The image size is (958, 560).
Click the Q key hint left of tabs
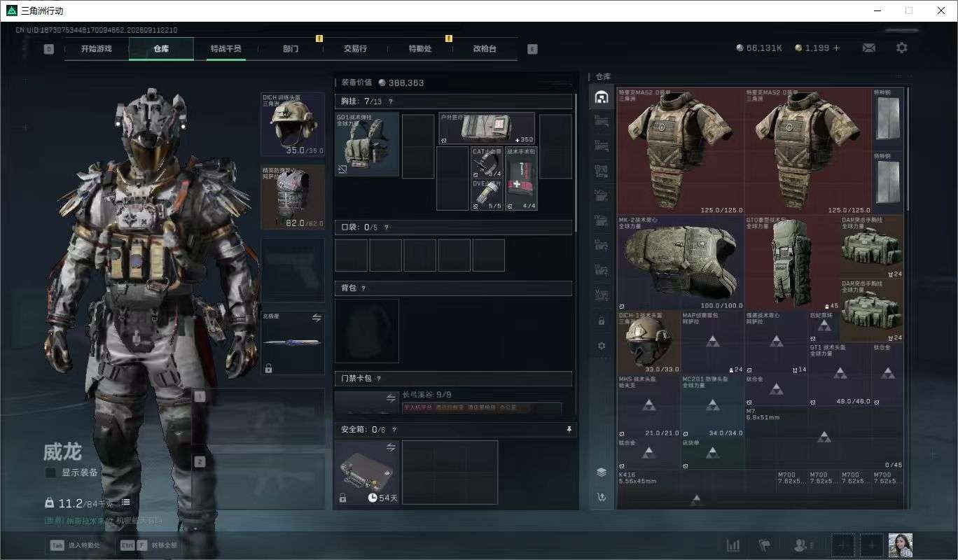click(49, 49)
